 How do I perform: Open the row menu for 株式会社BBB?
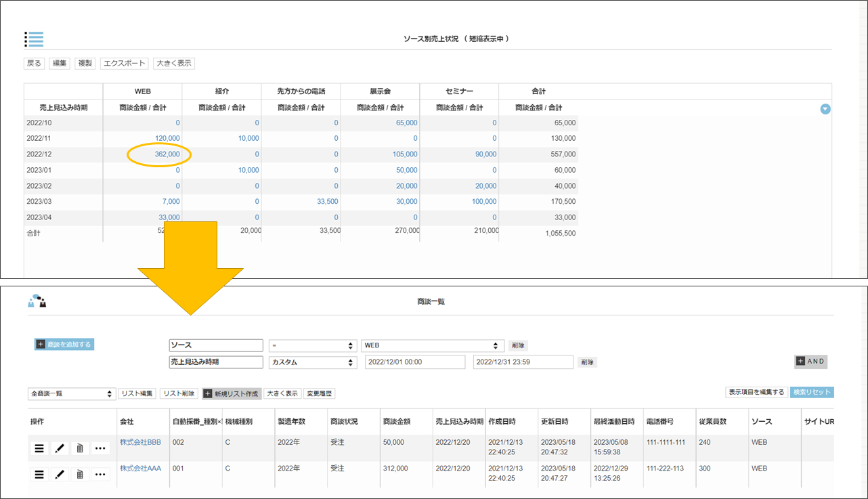(x=39, y=448)
